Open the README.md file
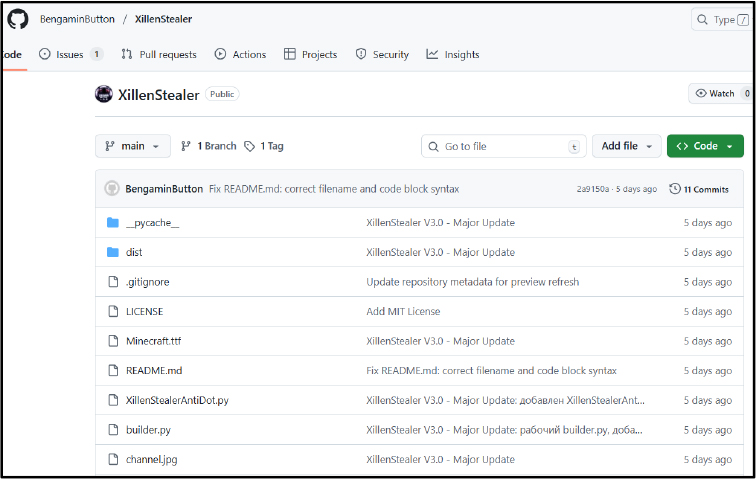The width and height of the screenshot is (756, 479). click(154, 371)
